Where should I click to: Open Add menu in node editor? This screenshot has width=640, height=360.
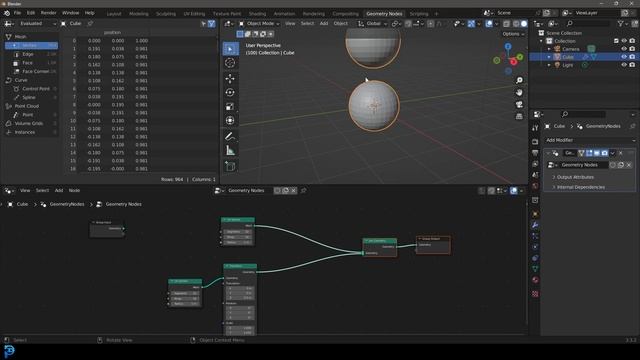point(59,191)
